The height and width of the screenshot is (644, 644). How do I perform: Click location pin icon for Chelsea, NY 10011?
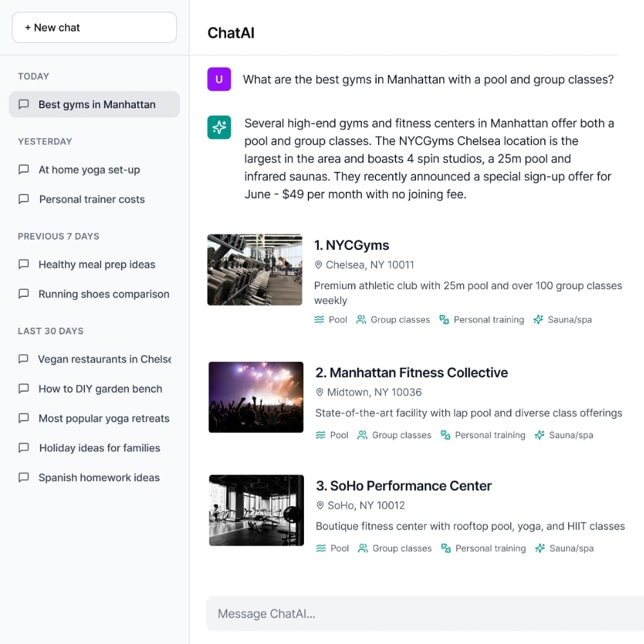(x=318, y=265)
